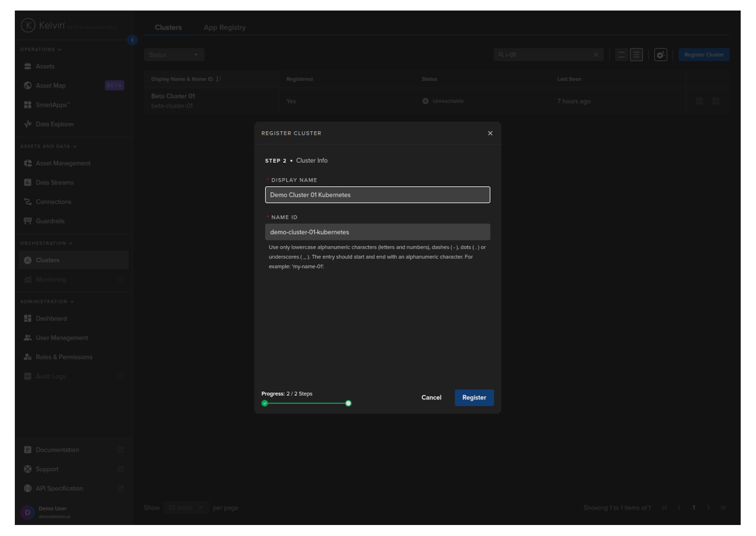
Task: Collapse the sidebar with the chevron button
Action: (133, 40)
